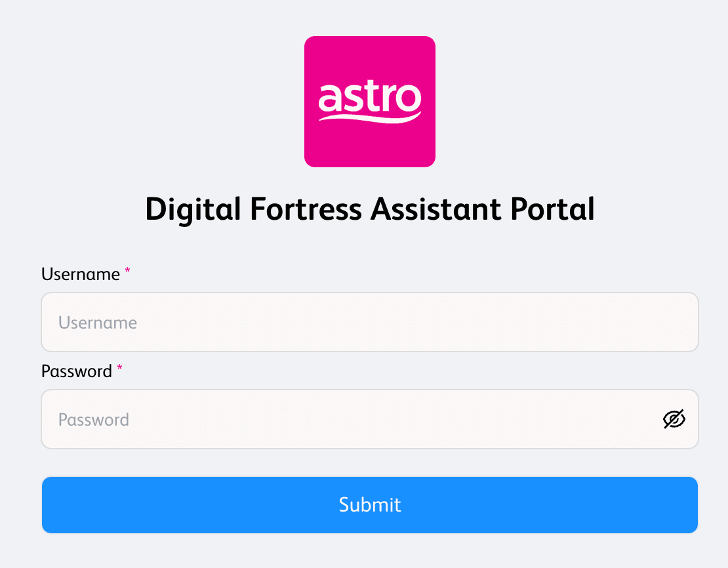Click the blue Submit action
The width and height of the screenshot is (728, 568).
tap(369, 504)
